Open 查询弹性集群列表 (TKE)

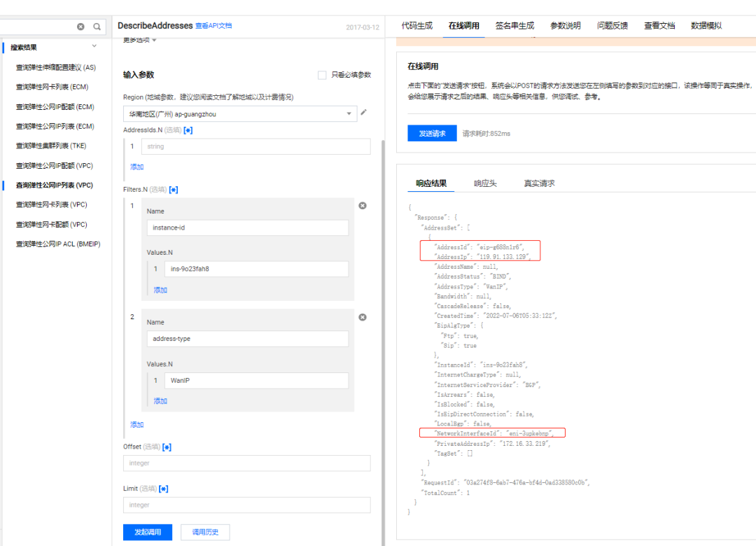tap(51, 146)
